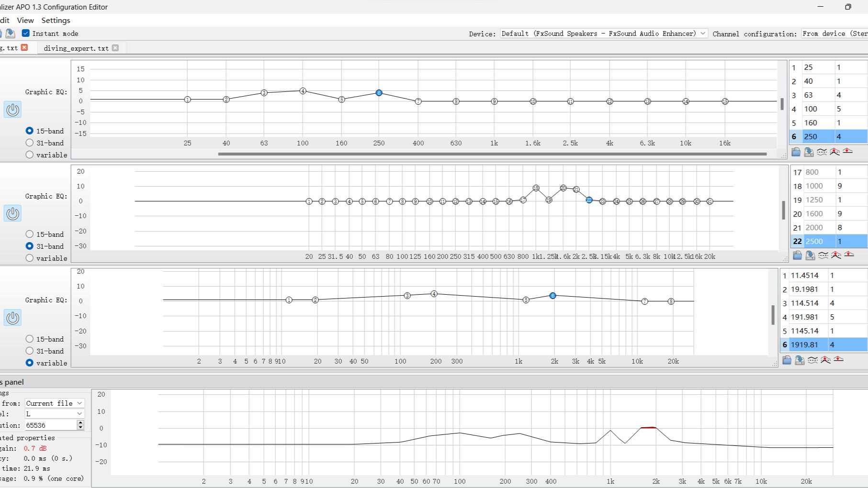Viewport: 868px width, 488px height.
Task: Open the Channel configuration dropdown
Action: point(835,33)
